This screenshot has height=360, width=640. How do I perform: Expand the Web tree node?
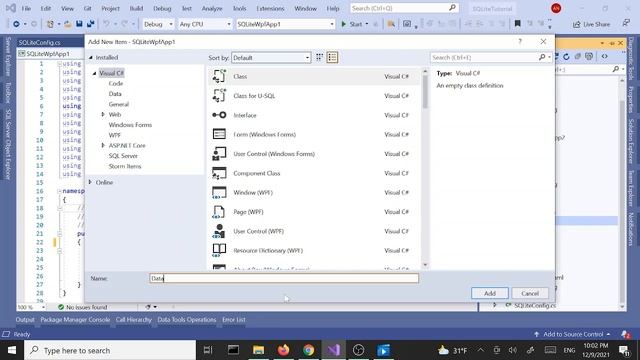coord(103,115)
